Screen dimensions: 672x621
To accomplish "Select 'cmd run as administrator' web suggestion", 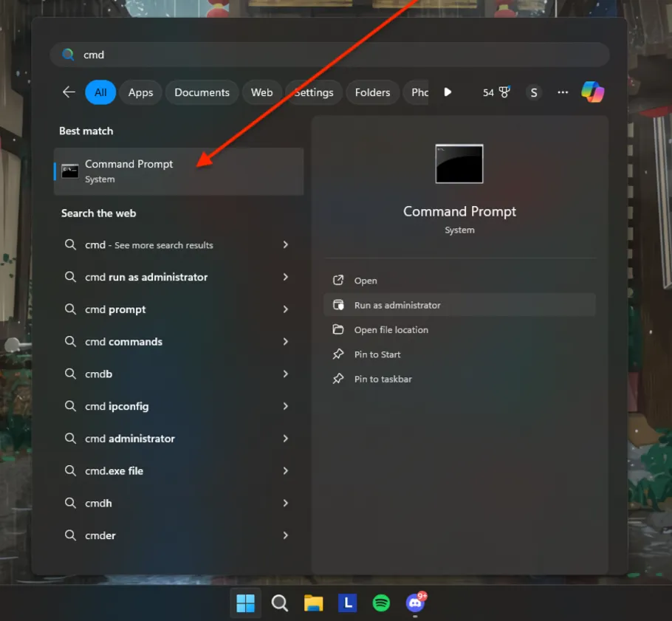I will (x=179, y=277).
